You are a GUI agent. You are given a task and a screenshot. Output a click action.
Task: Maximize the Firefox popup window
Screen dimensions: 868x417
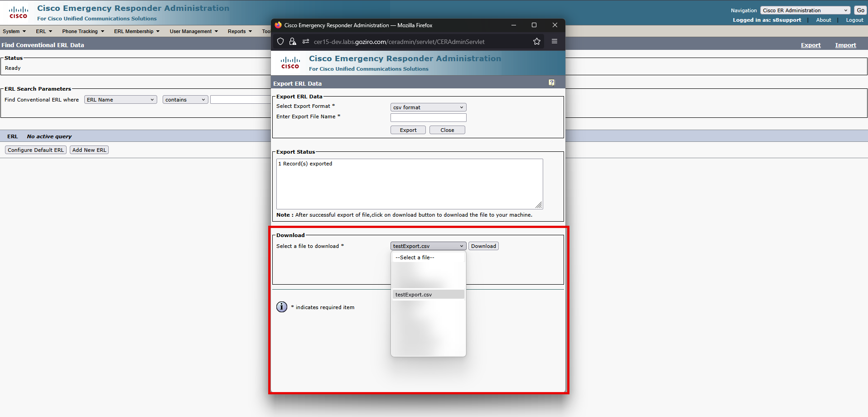coord(534,25)
